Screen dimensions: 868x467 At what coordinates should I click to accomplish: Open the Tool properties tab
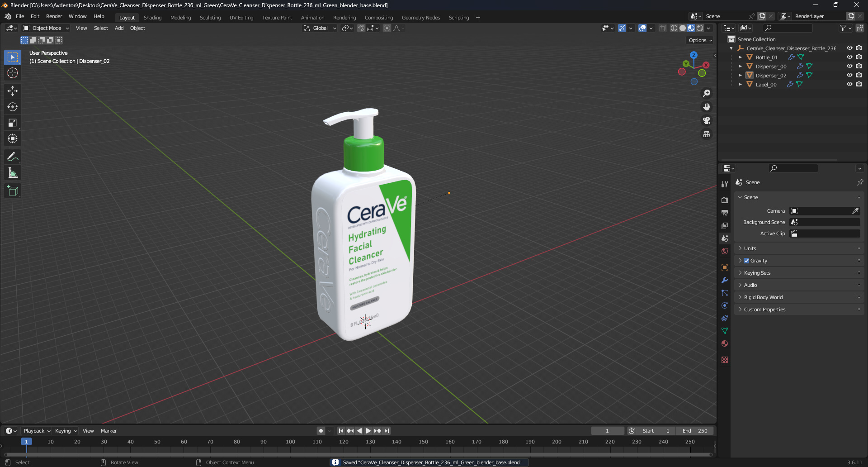pos(725,184)
